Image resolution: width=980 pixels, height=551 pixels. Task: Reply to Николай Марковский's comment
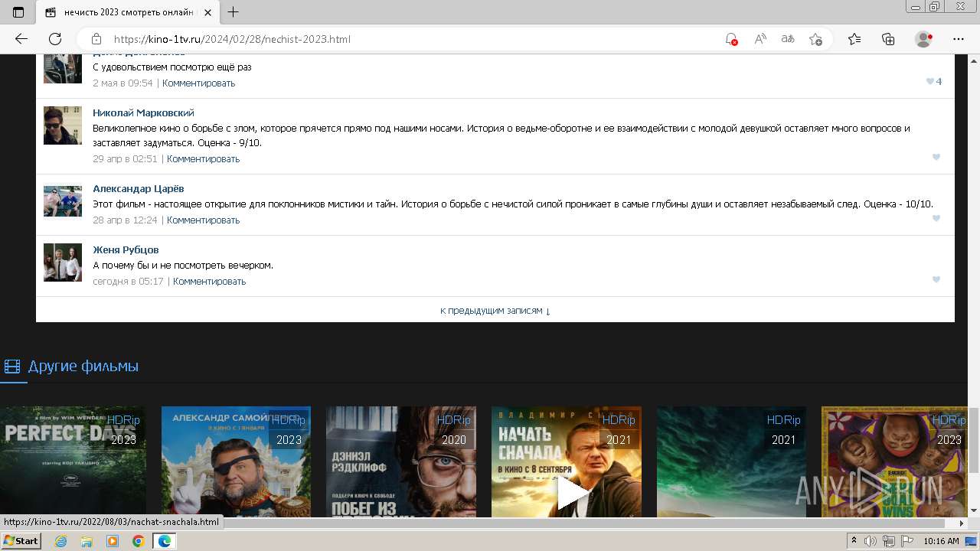[x=203, y=158]
